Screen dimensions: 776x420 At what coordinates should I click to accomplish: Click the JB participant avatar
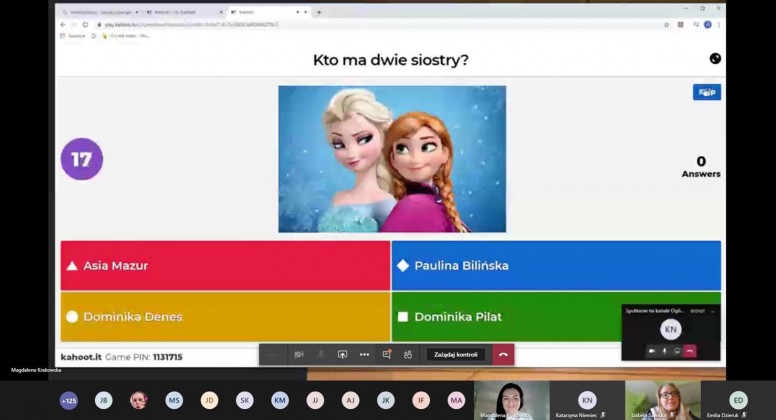[103, 400]
